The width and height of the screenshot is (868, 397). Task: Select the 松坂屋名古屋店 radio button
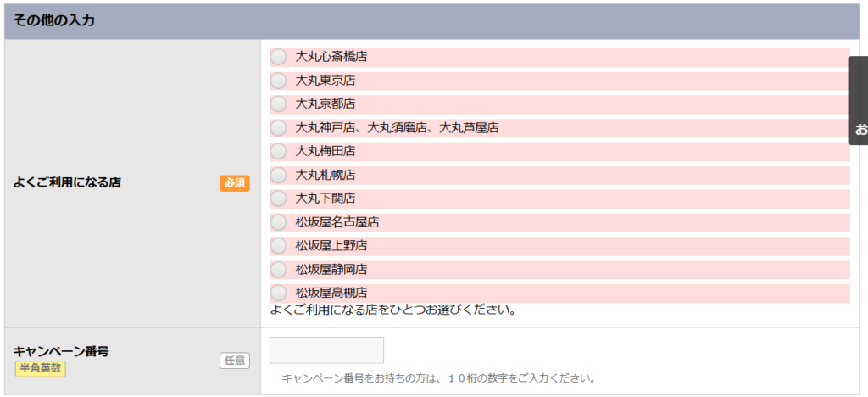[x=279, y=222]
